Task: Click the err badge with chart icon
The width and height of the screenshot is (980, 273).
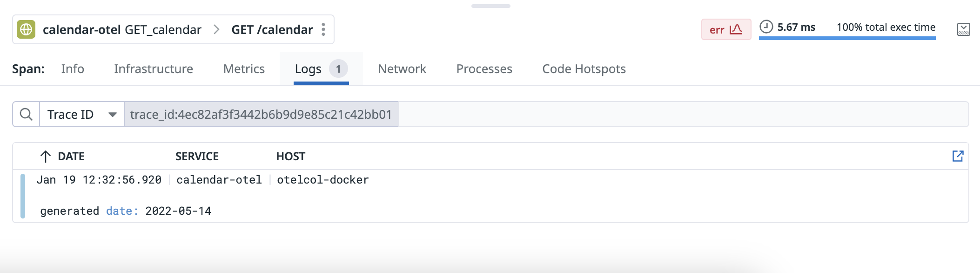Action: [x=725, y=29]
